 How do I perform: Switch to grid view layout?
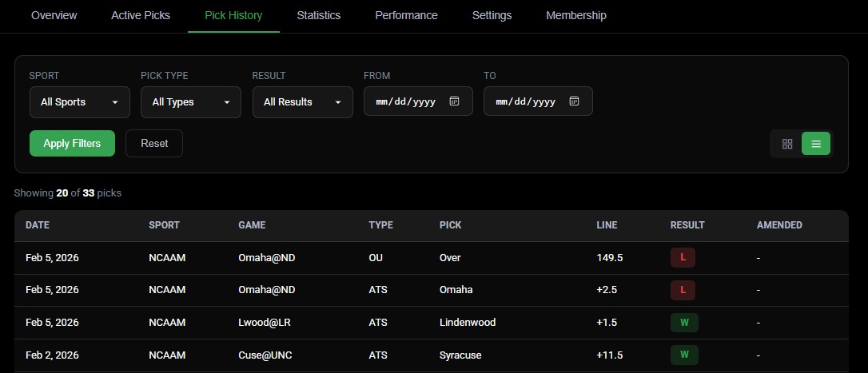point(787,144)
